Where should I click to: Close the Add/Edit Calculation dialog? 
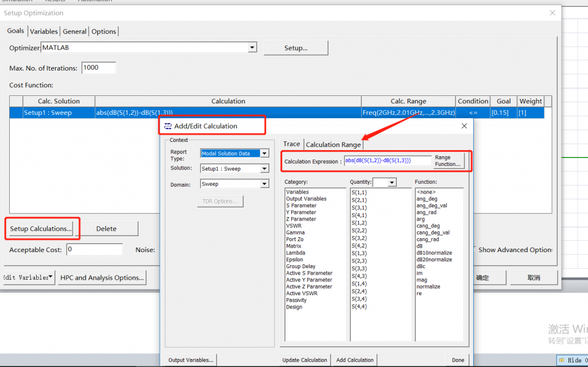click(x=464, y=126)
